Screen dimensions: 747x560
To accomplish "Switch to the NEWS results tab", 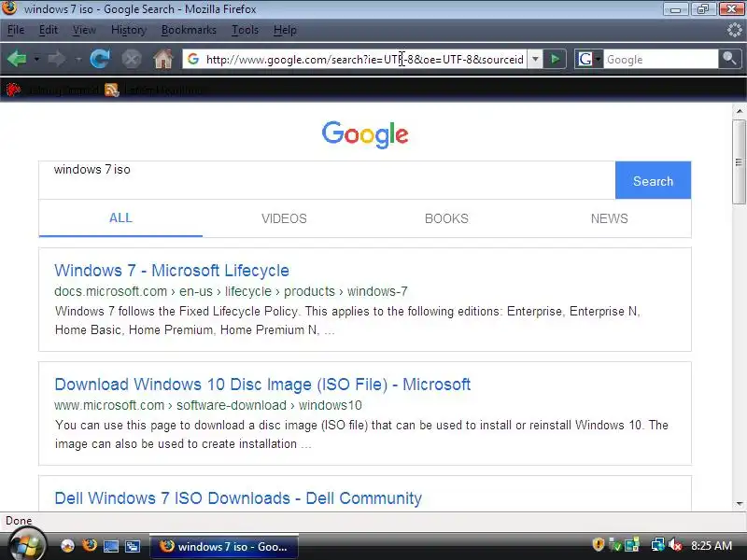I will (610, 218).
